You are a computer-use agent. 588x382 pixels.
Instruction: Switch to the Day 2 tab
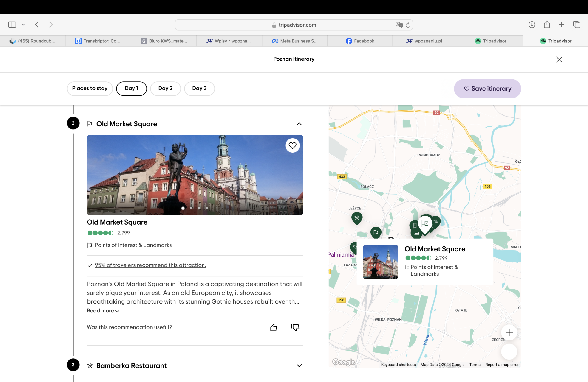pyautogui.click(x=166, y=88)
